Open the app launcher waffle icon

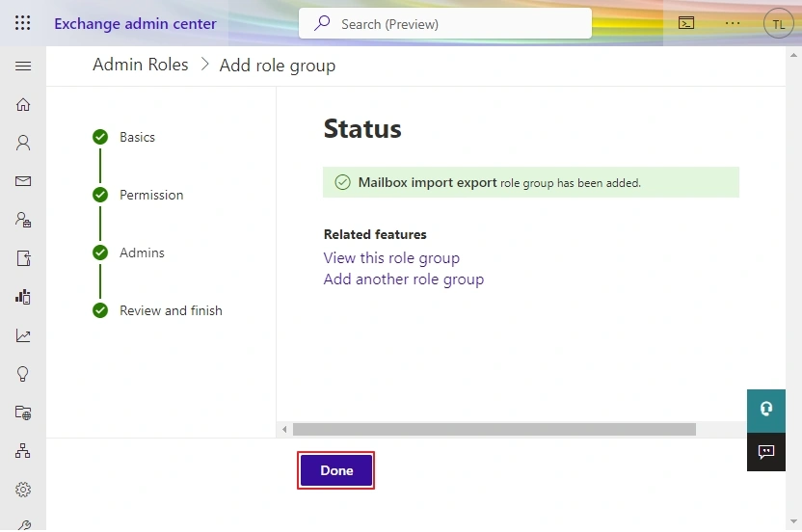[22, 23]
